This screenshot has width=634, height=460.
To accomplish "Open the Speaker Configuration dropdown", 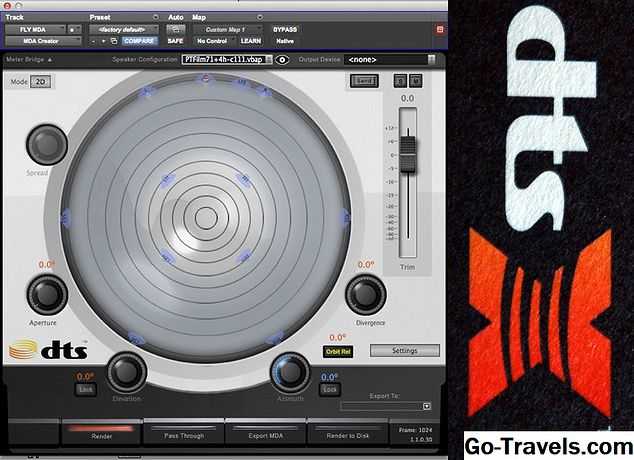I will tap(227, 59).
